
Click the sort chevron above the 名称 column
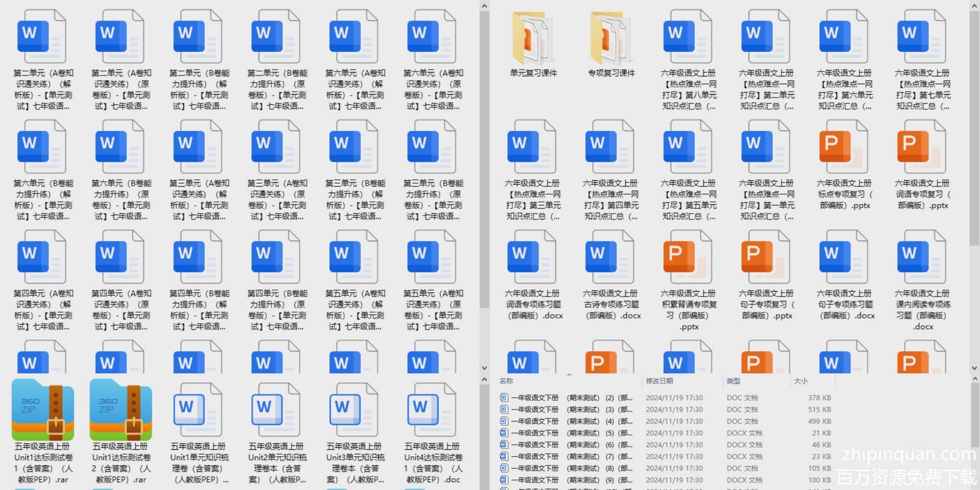[x=569, y=375]
